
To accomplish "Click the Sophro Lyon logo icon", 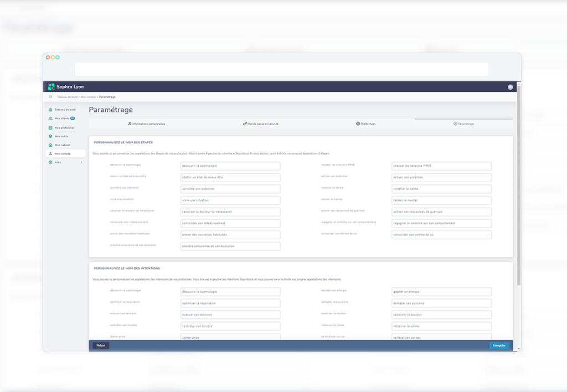I will click(x=51, y=87).
